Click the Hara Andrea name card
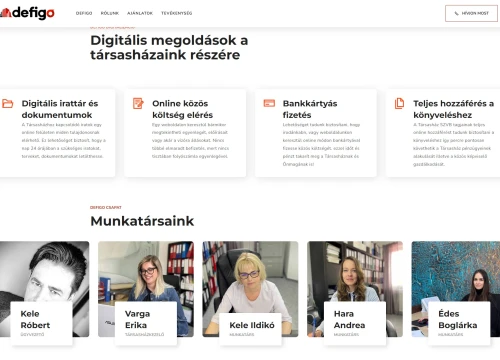The image size is (500, 360). pos(355,323)
